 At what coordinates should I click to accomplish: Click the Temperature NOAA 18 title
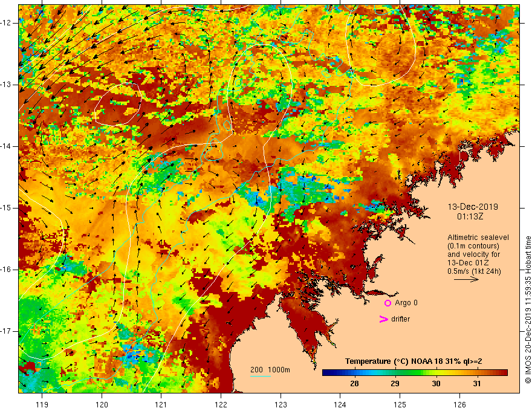pyautogui.click(x=414, y=361)
